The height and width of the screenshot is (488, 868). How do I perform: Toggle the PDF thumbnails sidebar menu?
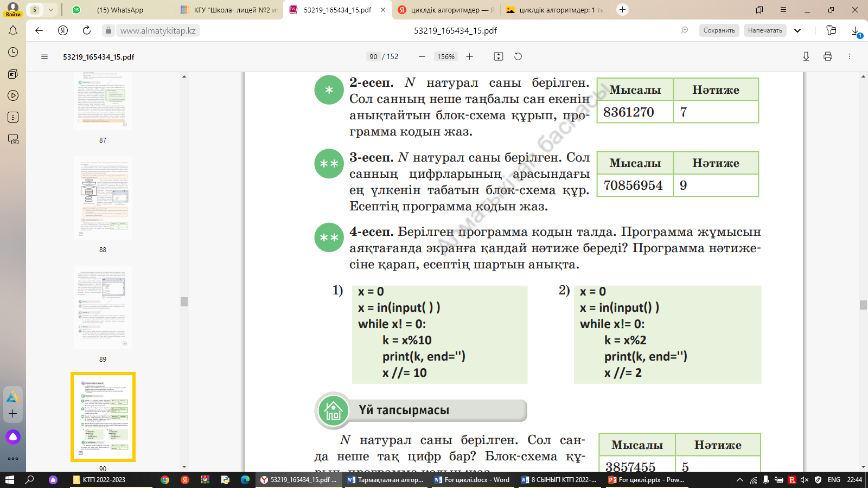[44, 56]
